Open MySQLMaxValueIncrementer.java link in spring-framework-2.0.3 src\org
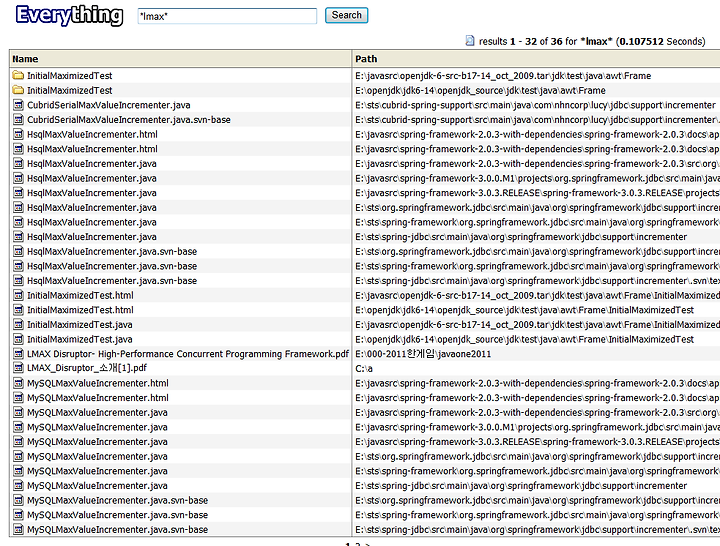 click(97, 412)
